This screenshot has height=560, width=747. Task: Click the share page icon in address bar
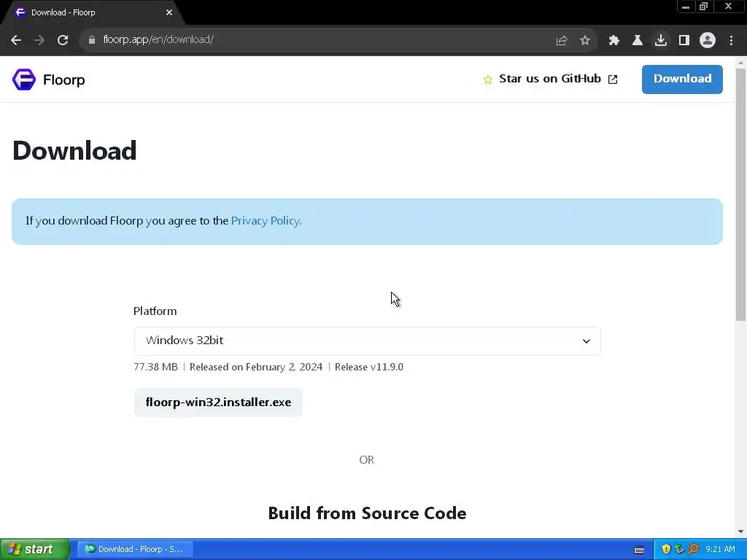[562, 41]
